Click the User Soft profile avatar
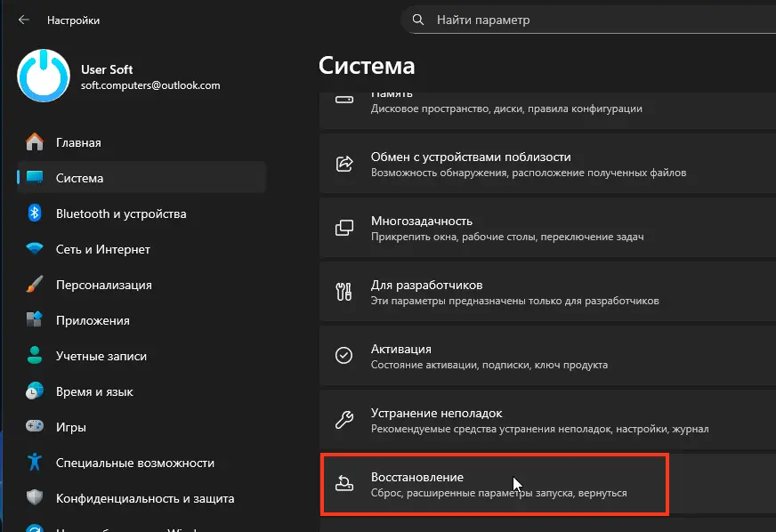Screen dimensions: 776x532 point(44,76)
